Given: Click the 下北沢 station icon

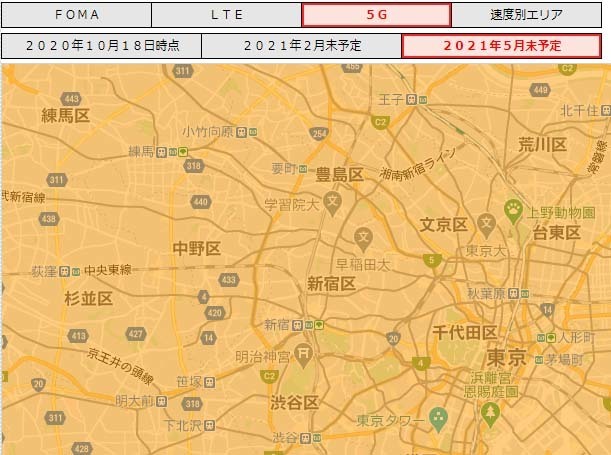Looking at the screenshot, I should click(210, 425).
